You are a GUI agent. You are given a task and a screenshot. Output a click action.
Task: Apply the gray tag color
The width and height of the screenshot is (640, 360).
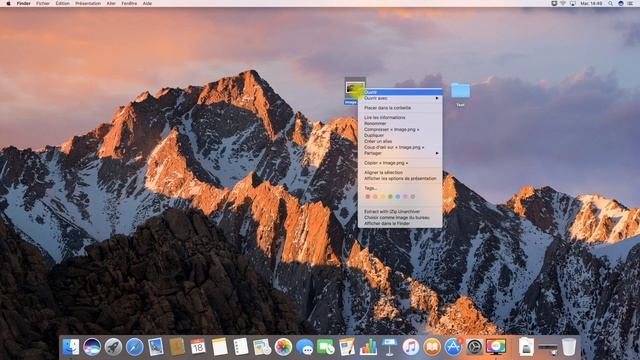pos(413,197)
